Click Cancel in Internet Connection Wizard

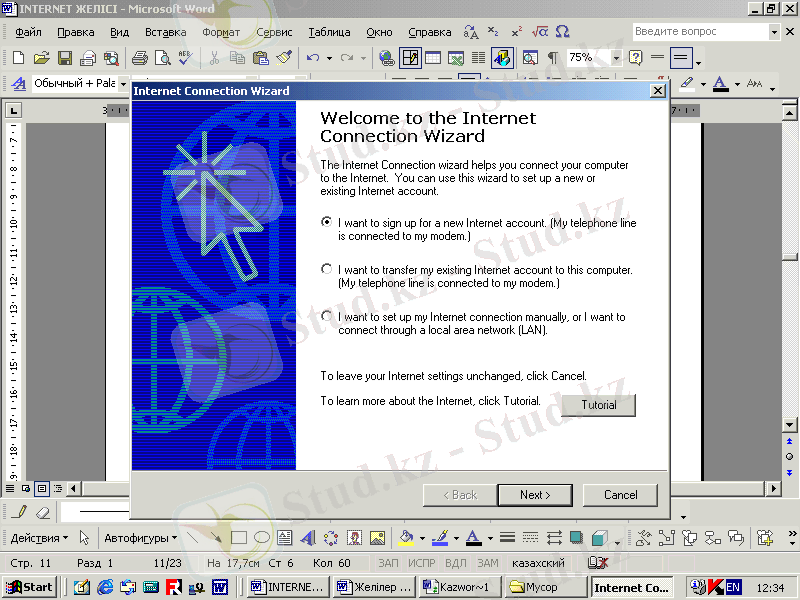pos(620,495)
